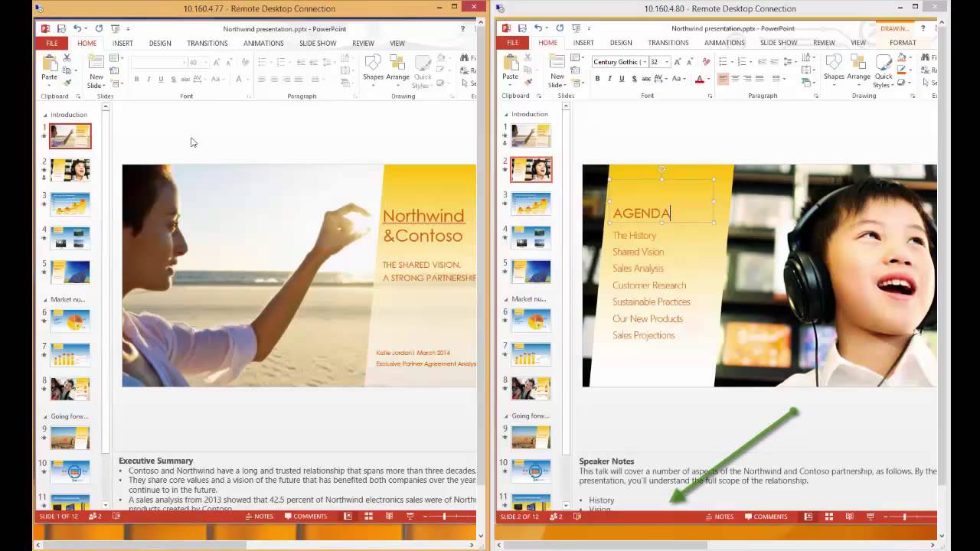The height and width of the screenshot is (551, 980).
Task: Toggle Align Left in right window
Action: point(723,79)
